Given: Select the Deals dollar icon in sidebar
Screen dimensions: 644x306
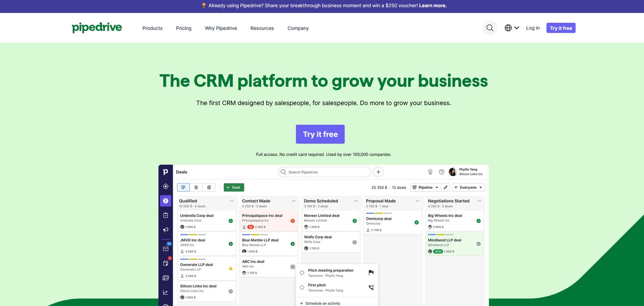Looking at the screenshot, I should click(x=165, y=201).
